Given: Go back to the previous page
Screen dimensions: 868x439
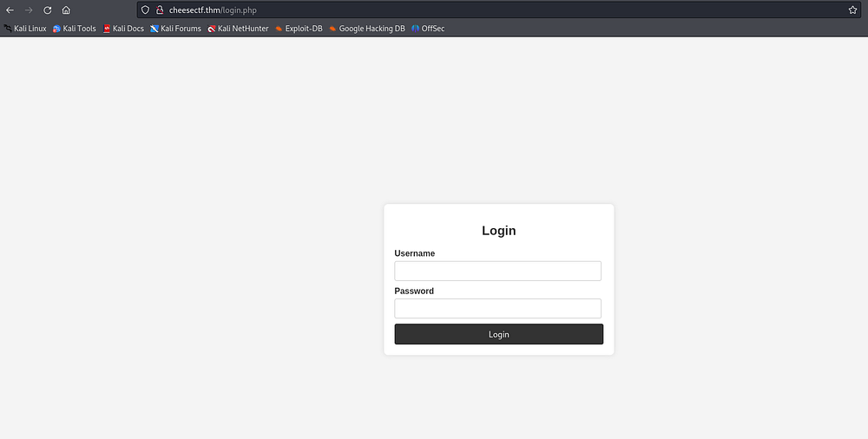Looking at the screenshot, I should (x=10, y=10).
